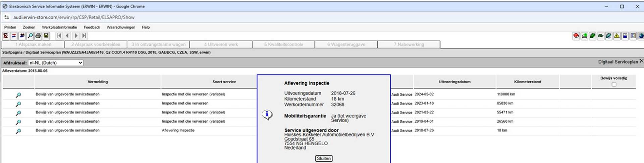The image size is (644, 163).
Task: Open the Help menu
Action: point(146,27)
